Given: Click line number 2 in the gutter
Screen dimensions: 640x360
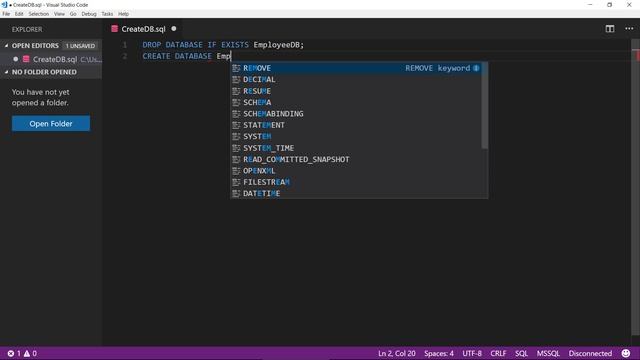Looking at the screenshot, I should [124, 56].
